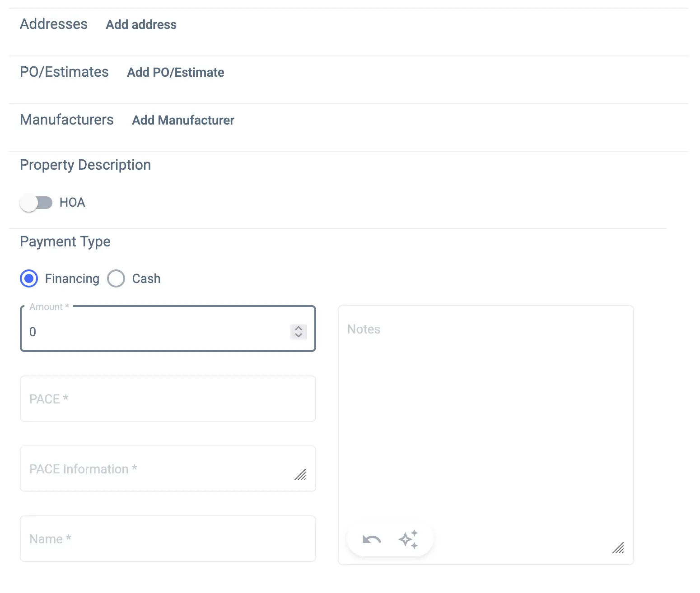Increase Amount with the up stepper arrow

[x=299, y=329]
